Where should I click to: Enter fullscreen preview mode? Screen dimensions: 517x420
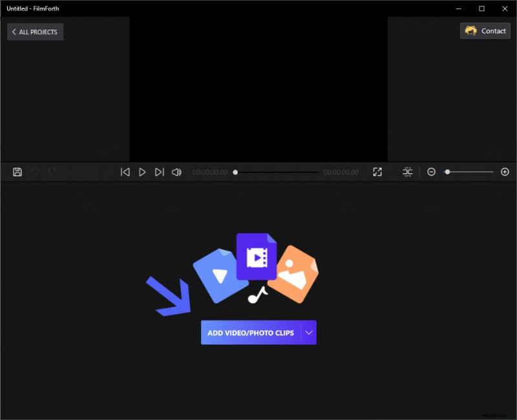(378, 171)
